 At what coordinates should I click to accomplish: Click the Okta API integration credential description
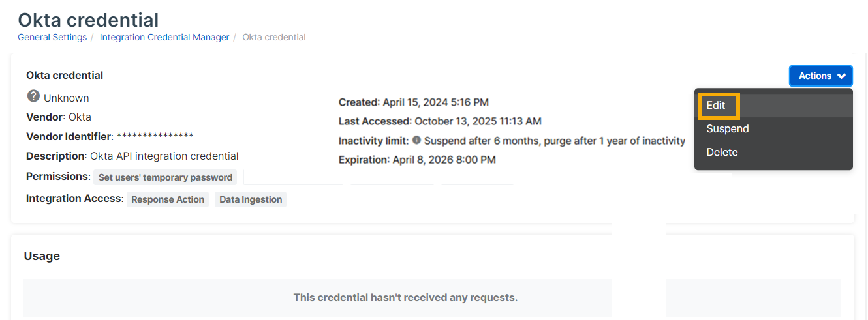(164, 156)
